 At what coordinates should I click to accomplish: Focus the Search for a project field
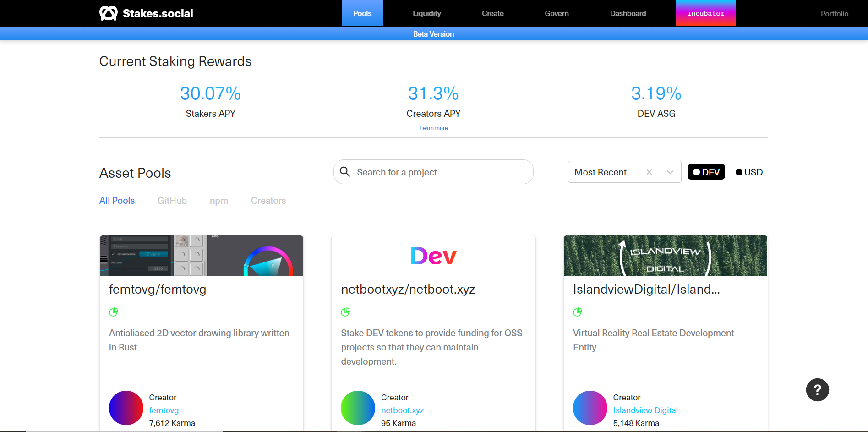[433, 172]
